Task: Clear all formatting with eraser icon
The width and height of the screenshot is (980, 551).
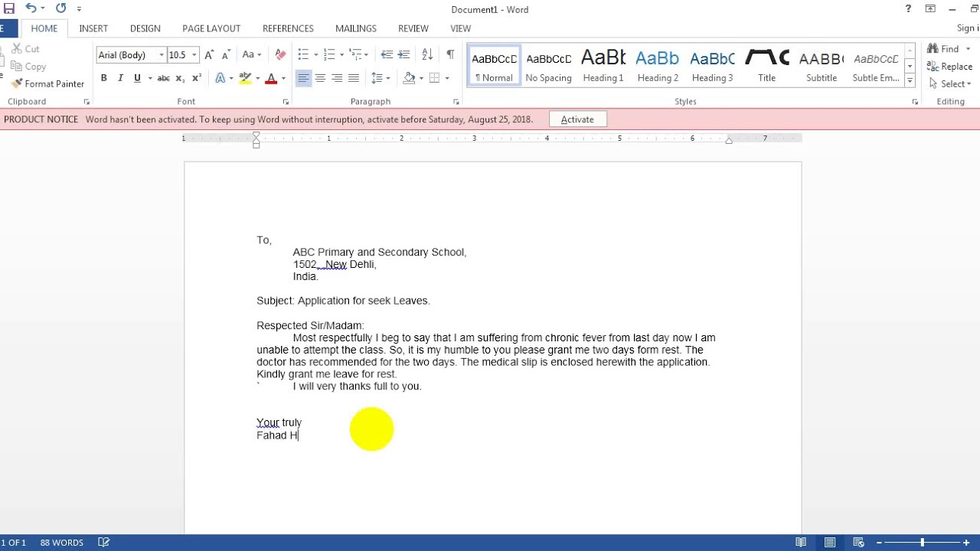Action: tap(280, 55)
